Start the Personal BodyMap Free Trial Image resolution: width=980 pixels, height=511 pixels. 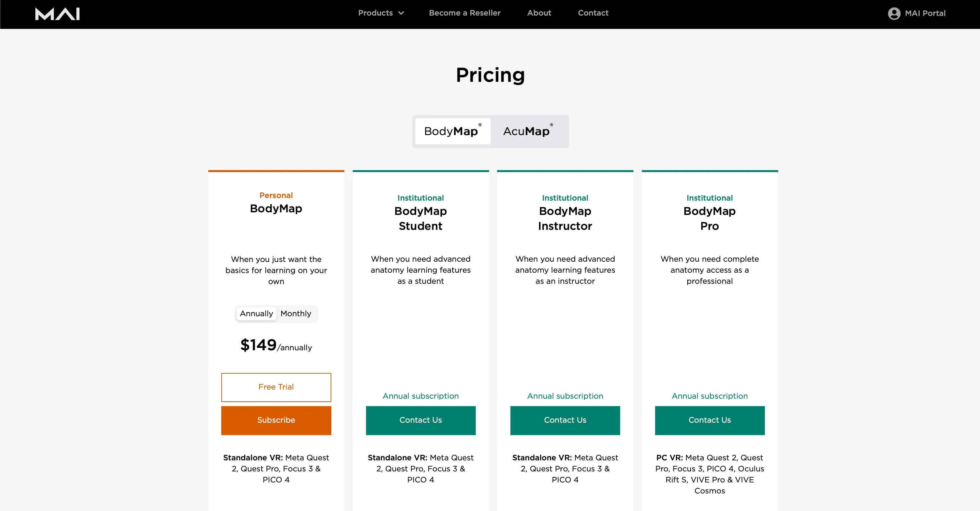[x=276, y=387]
